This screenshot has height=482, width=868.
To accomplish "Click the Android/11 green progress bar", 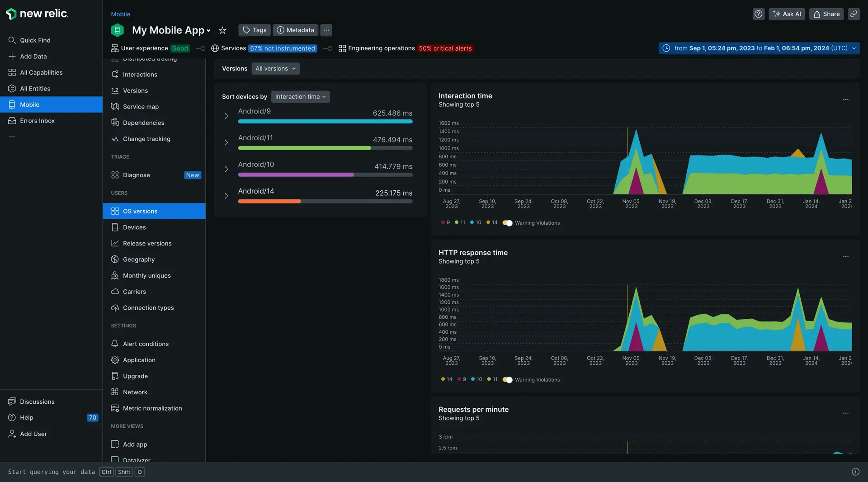I will click(x=304, y=148).
